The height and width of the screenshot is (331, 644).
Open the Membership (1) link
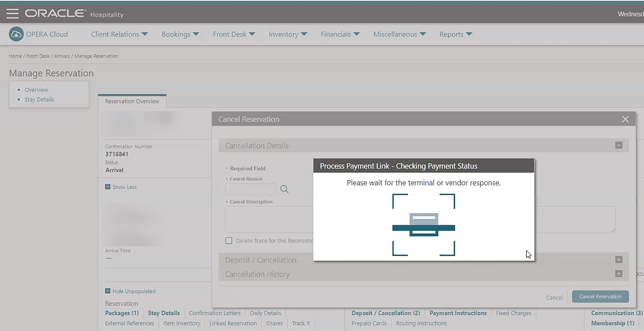point(613,323)
